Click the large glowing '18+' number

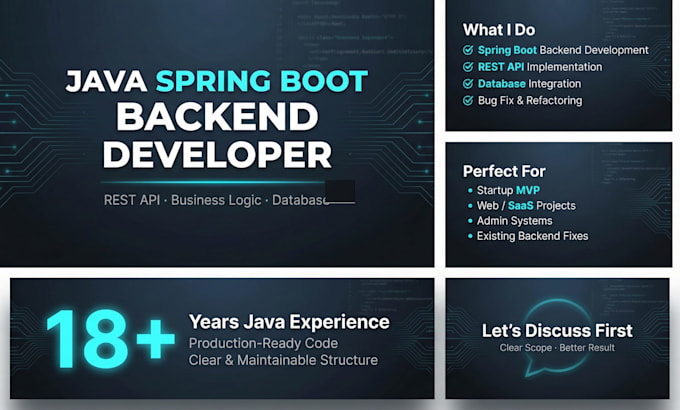pos(111,339)
